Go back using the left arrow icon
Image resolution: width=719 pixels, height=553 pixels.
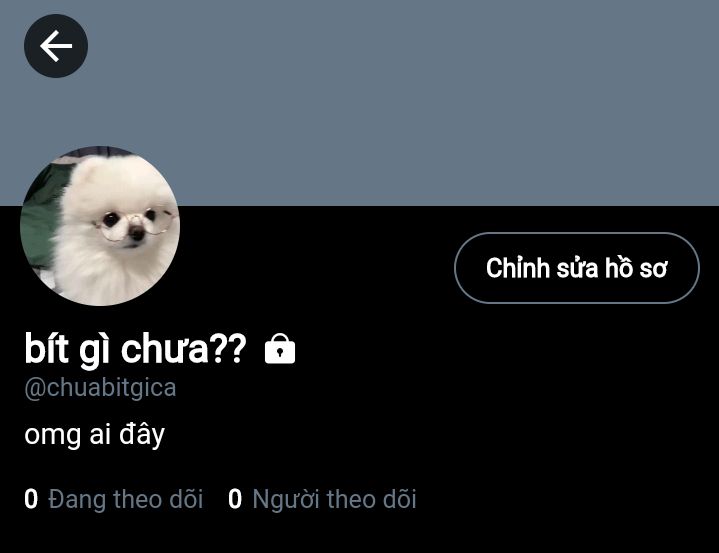click(x=56, y=46)
